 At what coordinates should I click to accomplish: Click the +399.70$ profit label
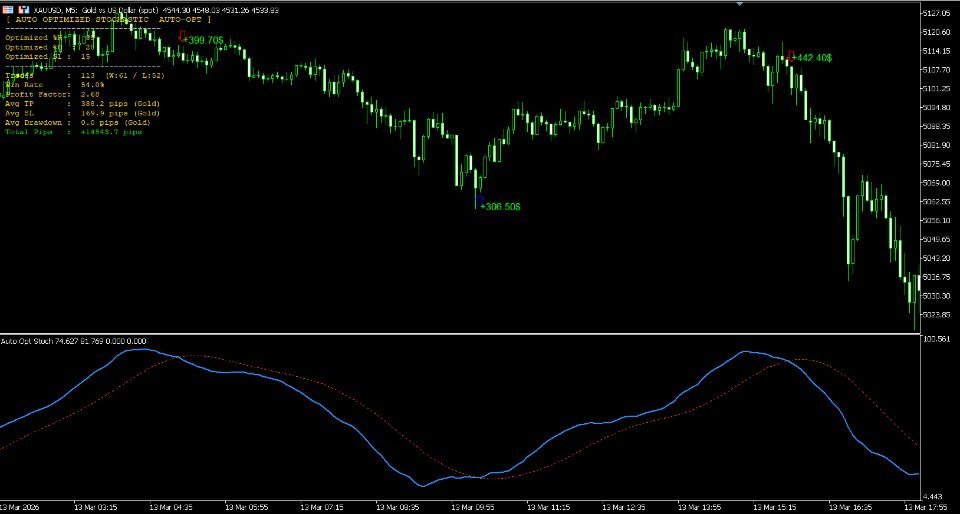tap(203, 40)
